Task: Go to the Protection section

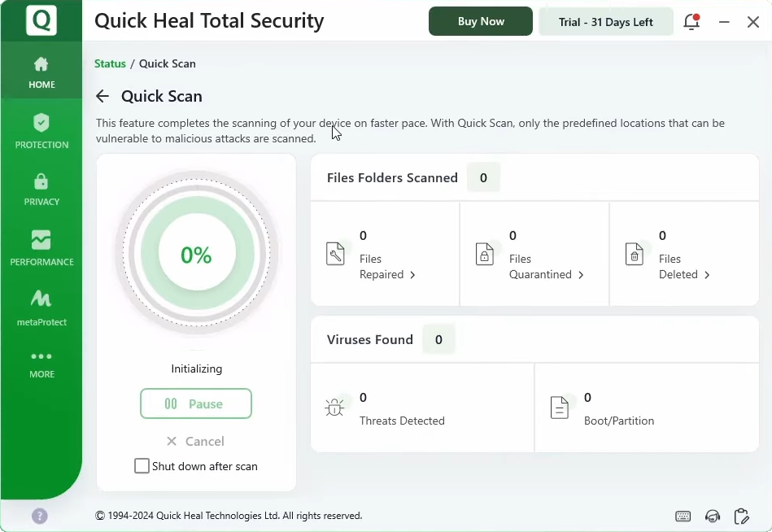Action: 41,130
